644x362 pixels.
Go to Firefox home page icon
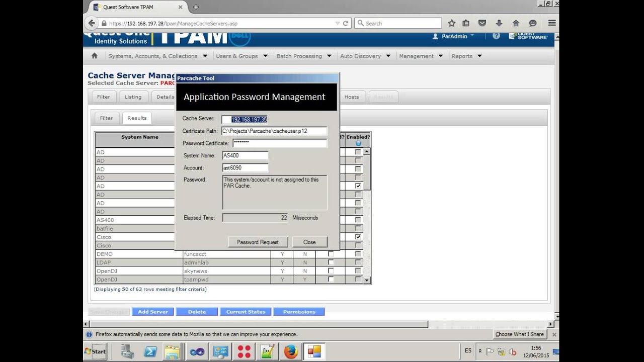pyautogui.click(x=516, y=23)
